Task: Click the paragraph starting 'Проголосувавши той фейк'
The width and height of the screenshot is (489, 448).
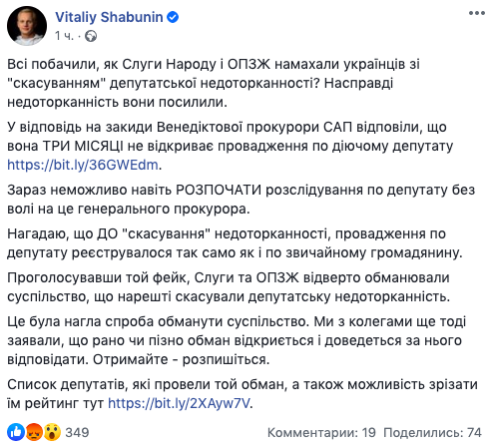Action: pos(229,287)
